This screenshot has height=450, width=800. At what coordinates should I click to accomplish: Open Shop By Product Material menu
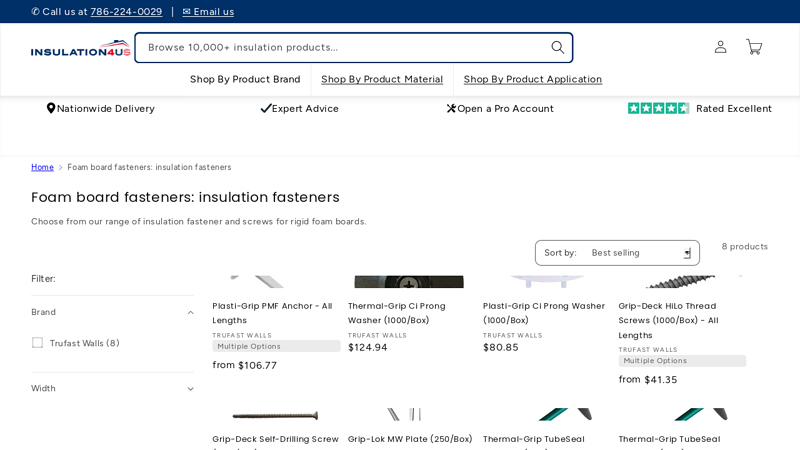point(382,79)
